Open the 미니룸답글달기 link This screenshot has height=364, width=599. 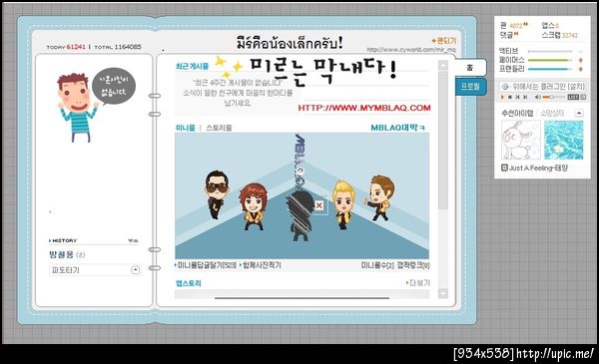(x=207, y=265)
